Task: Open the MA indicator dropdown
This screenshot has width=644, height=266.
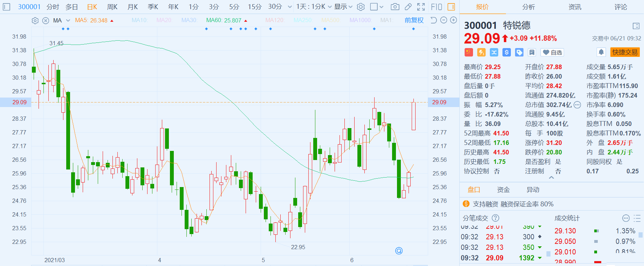Action: [x=68, y=21]
